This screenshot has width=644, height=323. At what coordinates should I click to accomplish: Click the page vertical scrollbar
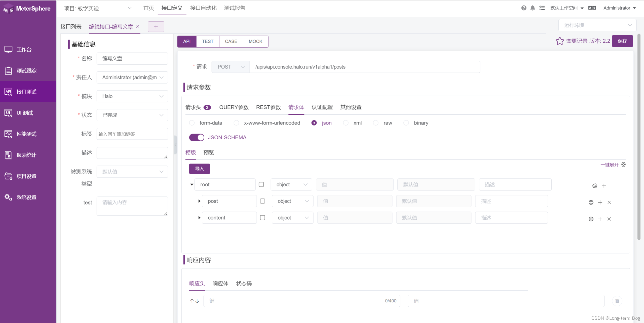(639, 136)
